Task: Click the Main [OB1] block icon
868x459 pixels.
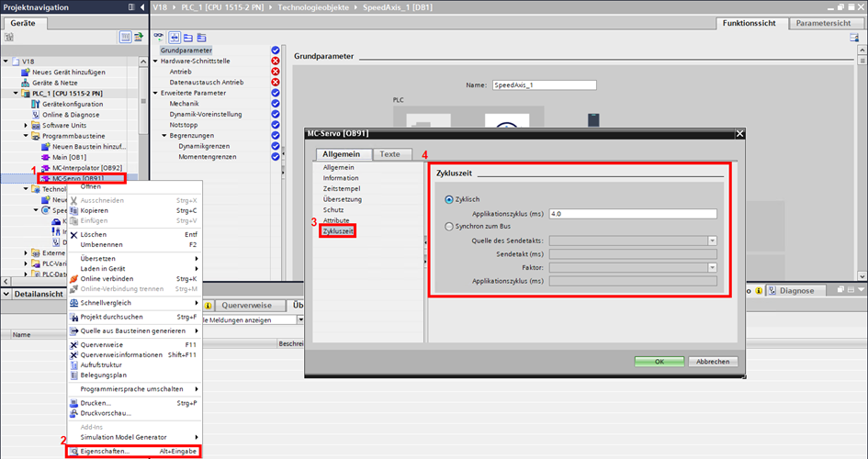Action: coord(45,157)
